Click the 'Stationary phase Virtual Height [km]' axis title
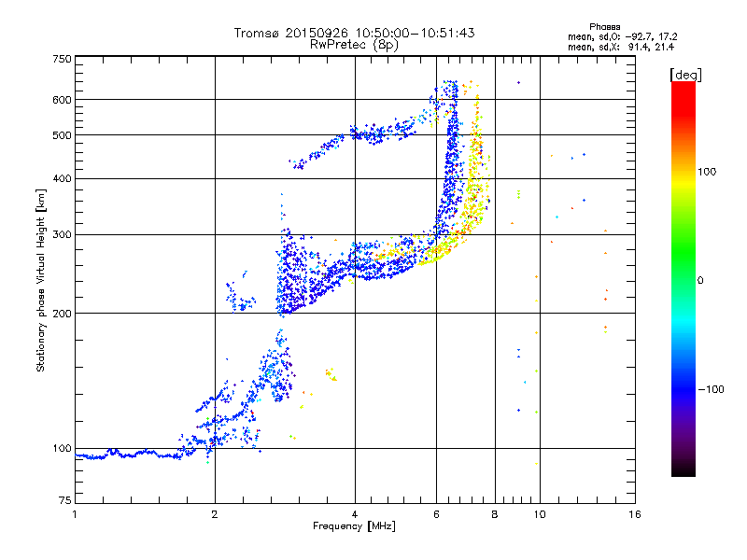Viewport: 747px width, 560px height. [40, 280]
